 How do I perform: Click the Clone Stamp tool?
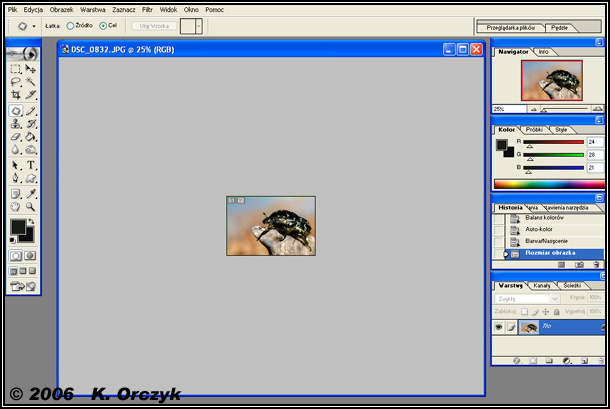tap(16, 124)
